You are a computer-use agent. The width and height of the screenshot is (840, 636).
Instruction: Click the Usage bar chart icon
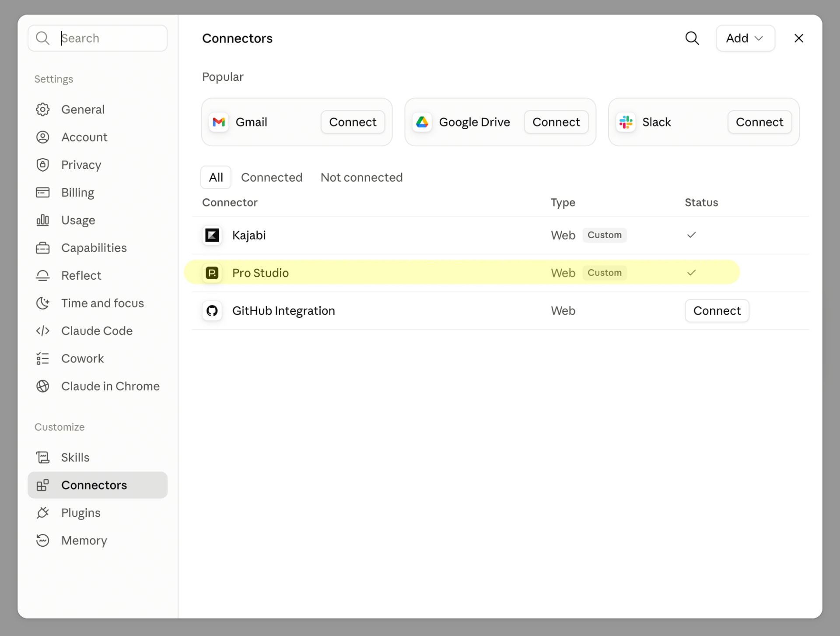tap(42, 220)
